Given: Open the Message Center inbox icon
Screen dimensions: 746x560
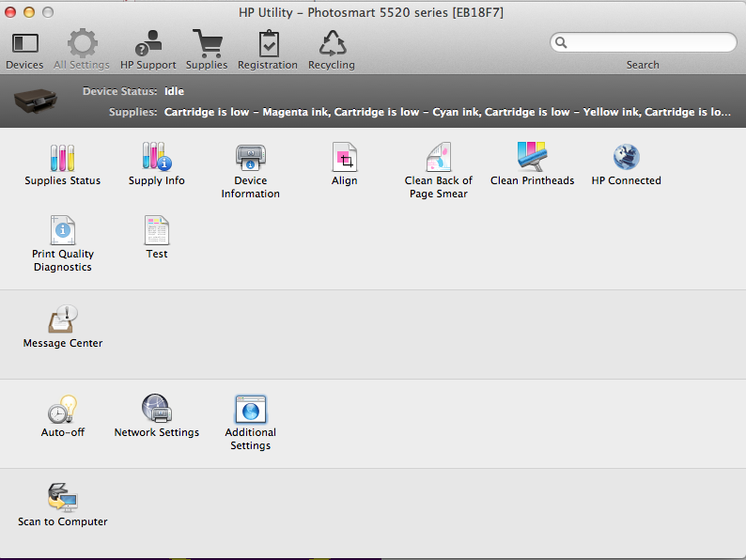Looking at the screenshot, I should click(x=62, y=319).
